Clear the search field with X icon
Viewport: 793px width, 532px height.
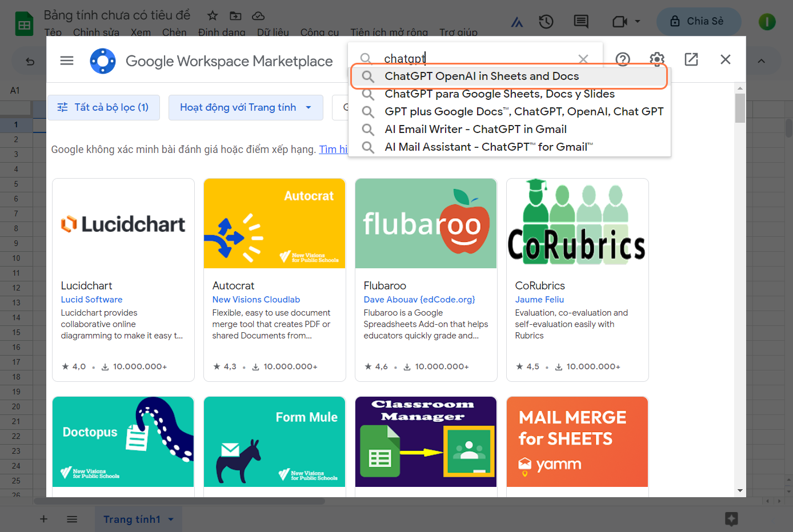tap(583, 59)
